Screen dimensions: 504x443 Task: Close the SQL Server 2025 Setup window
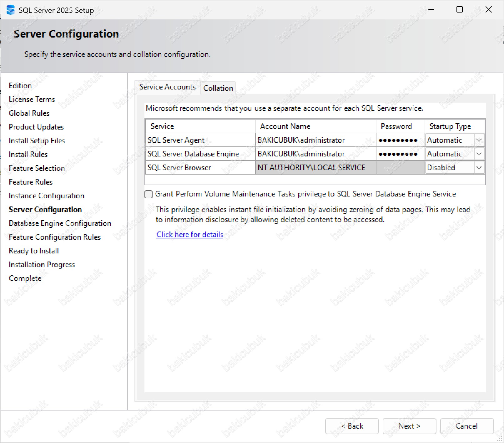click(488, 10)
